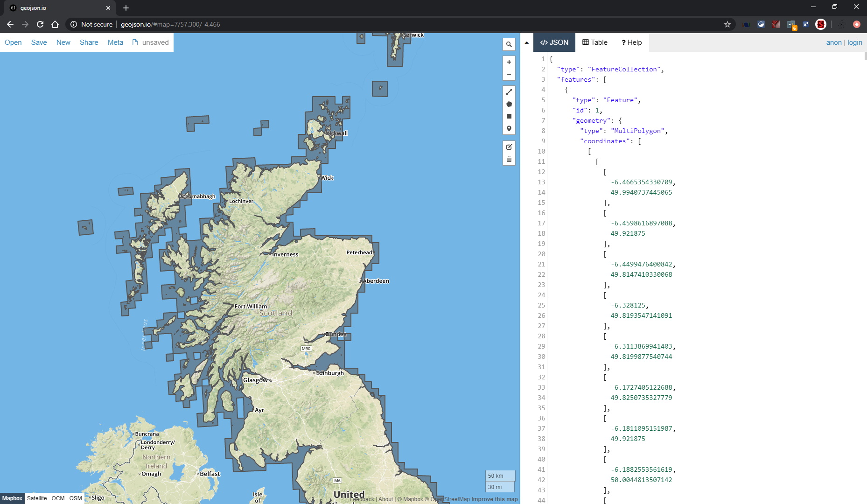
Task: Open the Help tab
Action: pos(632,42)
